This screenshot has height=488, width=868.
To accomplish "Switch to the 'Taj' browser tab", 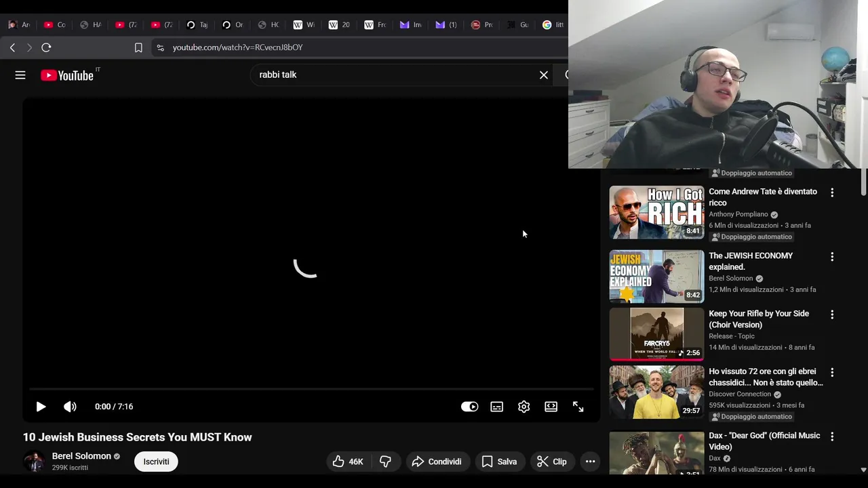I will coord(197,25).
